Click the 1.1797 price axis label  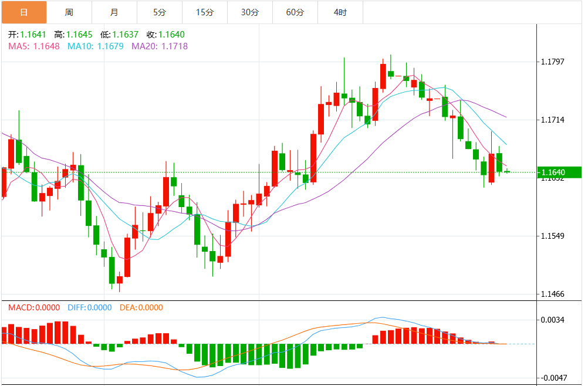[x=552, y=62]
